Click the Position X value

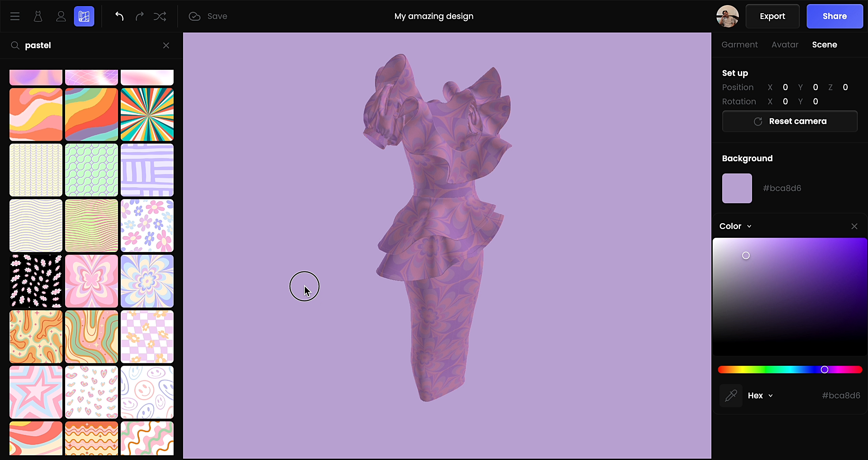click(x=785, y=87)
